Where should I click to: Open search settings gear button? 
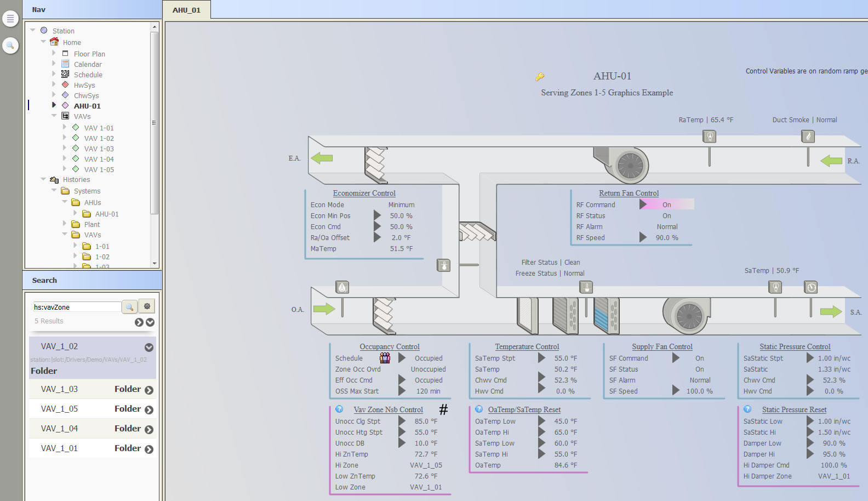(x=147, y=306)
